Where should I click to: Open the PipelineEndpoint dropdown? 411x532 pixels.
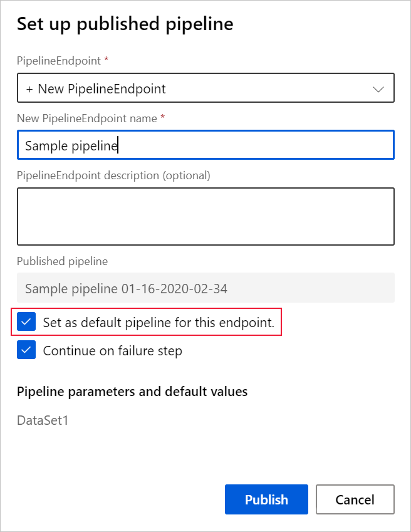point(205,88)
